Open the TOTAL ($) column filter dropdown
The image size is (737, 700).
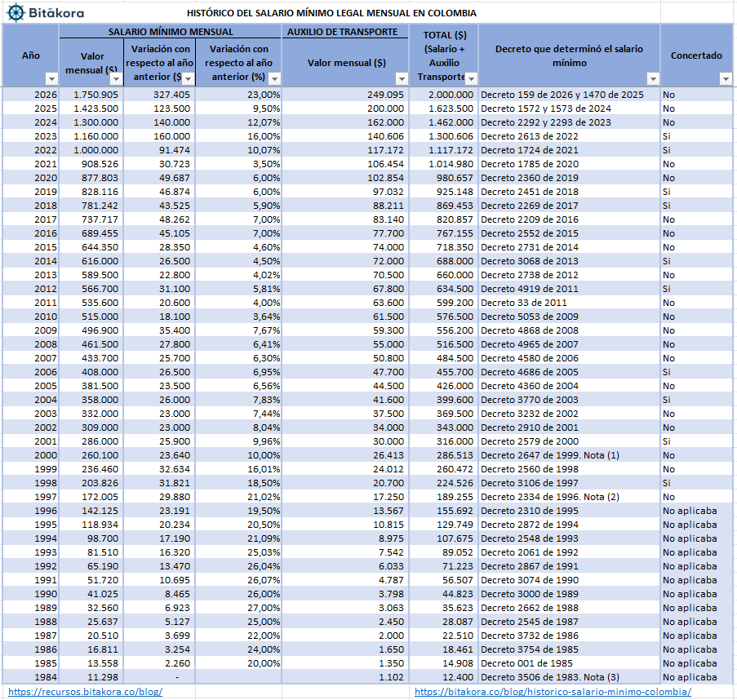[470, 79]
